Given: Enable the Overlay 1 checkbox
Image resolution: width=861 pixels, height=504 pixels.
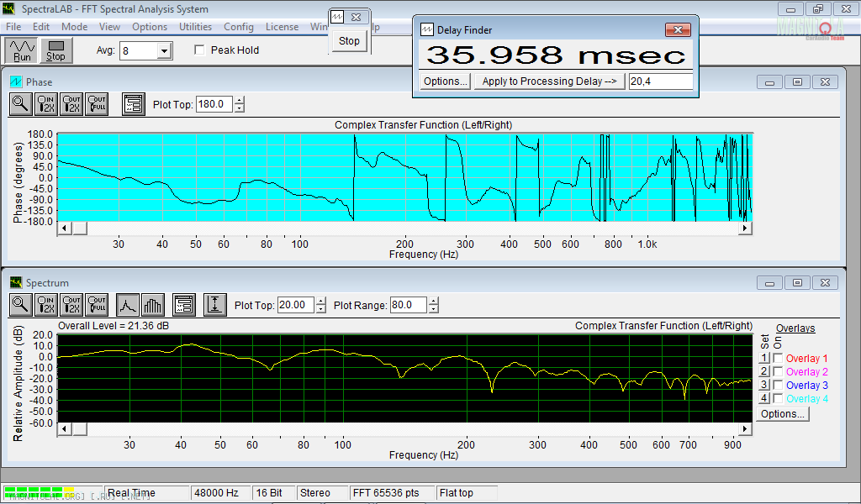Looking at the screenshot, I should click(778, 358).
